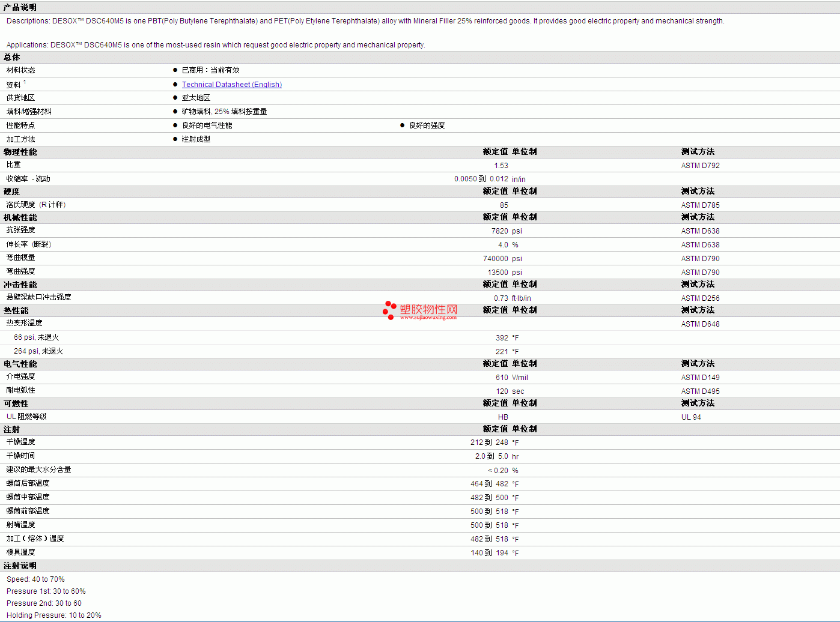Click the 物理性能 section header

tap(20, 152)
